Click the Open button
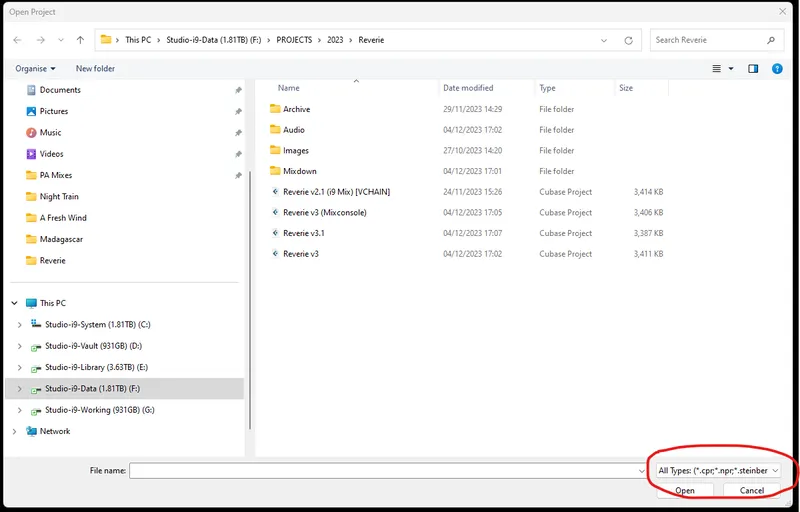 click(x=685, y=490)
